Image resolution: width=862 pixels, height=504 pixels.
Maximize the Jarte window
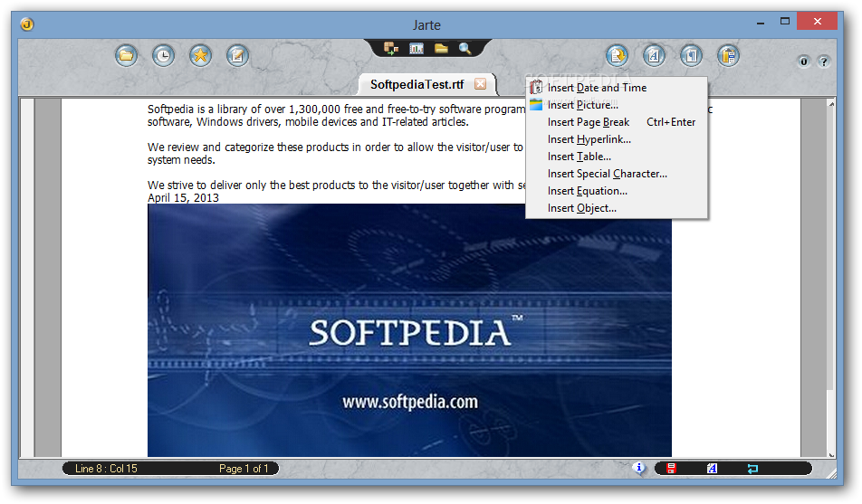(x=784, y=22)
